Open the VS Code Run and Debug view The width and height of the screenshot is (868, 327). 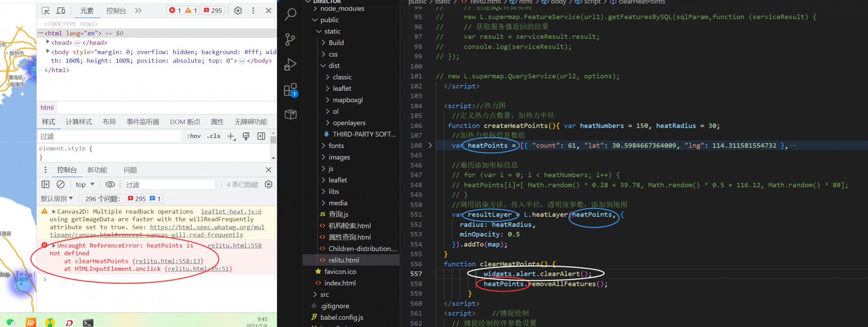tap(290, 64)
